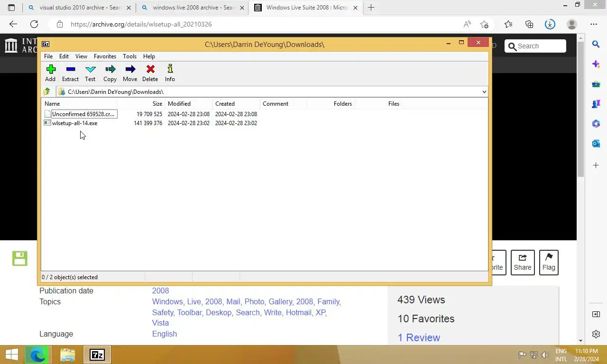Expand the 7-Zip address path dropdown
This screenshot has width=607, height=364.
pos(484,92)
